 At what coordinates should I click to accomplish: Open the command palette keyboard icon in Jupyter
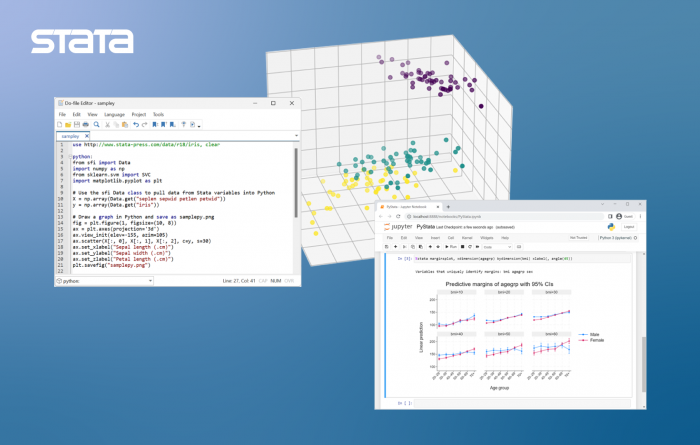click(x=519, y=247)
